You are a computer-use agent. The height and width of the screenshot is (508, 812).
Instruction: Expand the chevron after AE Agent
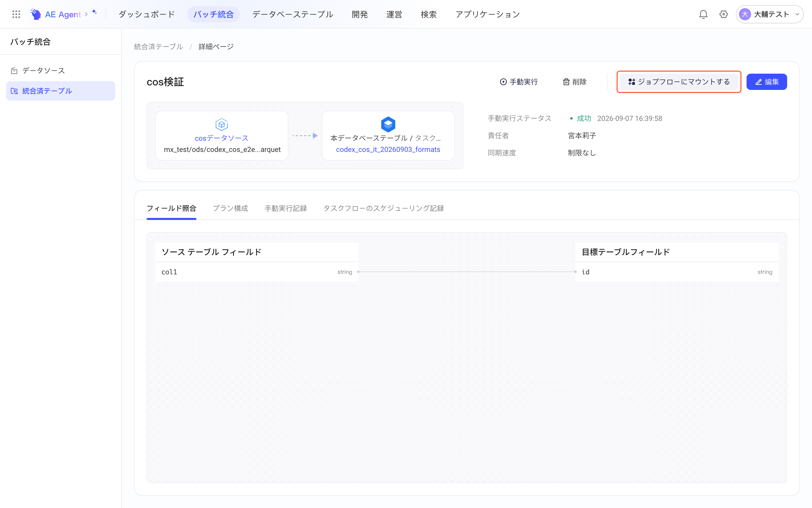86,14
